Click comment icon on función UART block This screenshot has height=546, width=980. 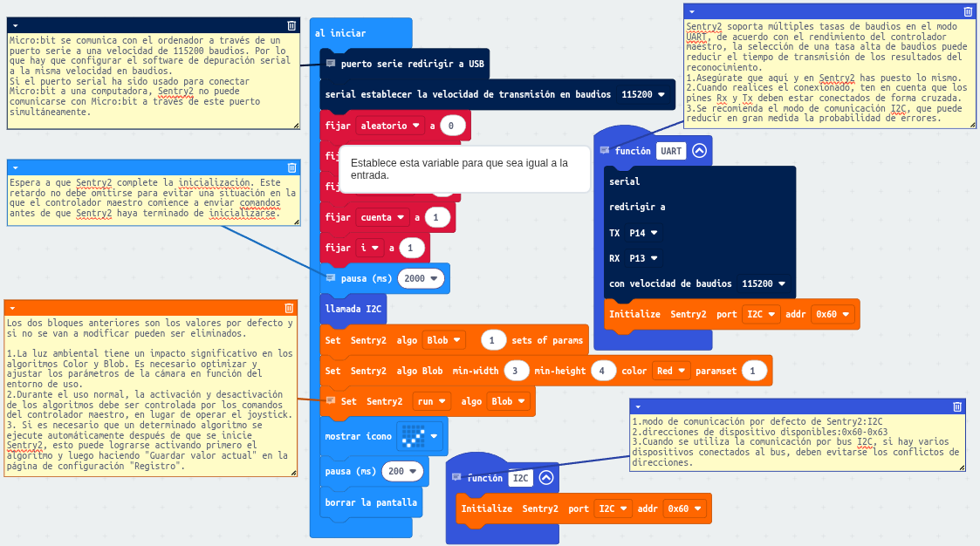tap(605, 150)
